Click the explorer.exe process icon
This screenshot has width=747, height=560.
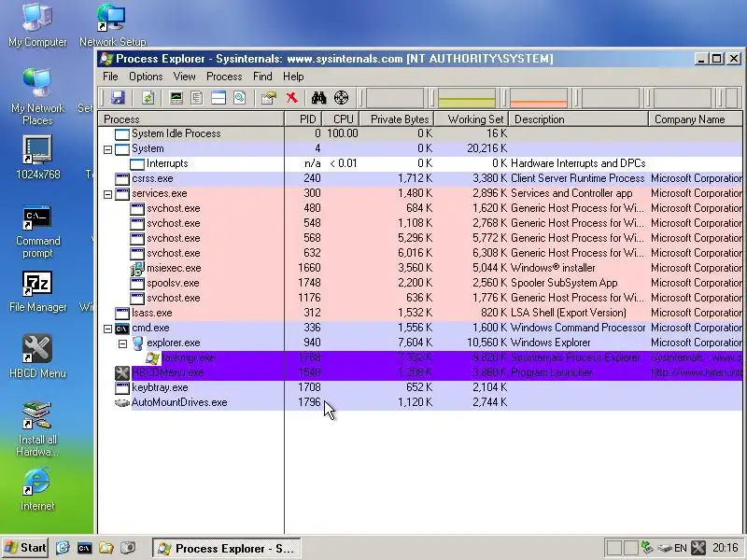[137, 343]
